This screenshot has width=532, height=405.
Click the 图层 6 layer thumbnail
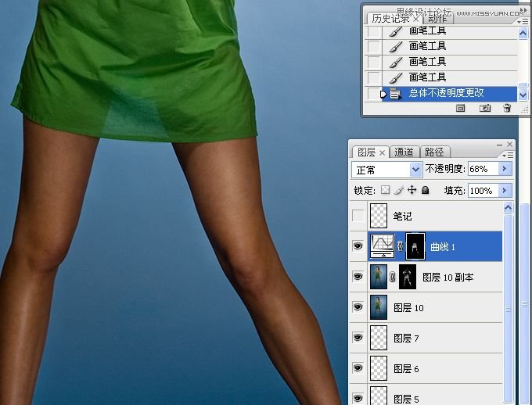pyautogui.click(x=379, y=368)
